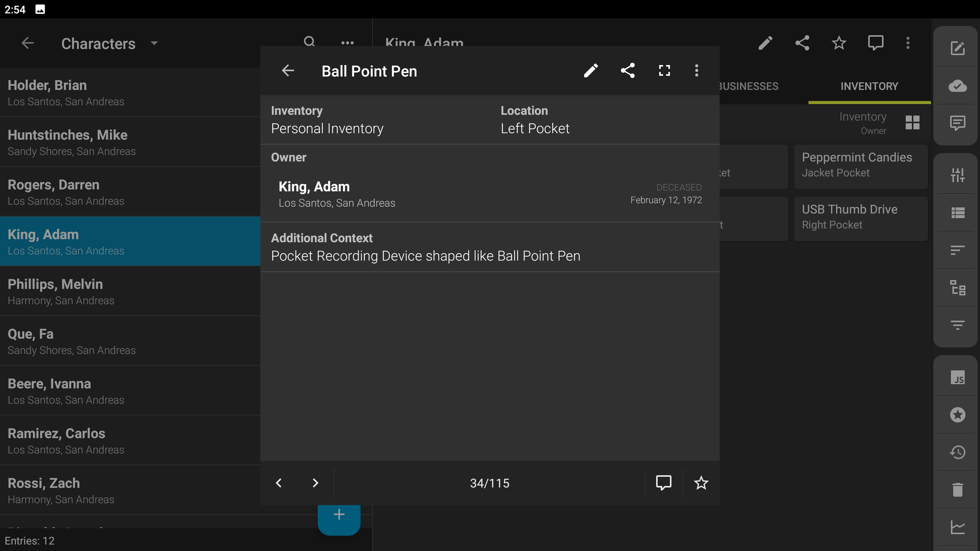Open cloud sync icon in sidebar
Image resolution: width=980 pixels, height=551 pixels.
tap(957, 86)
